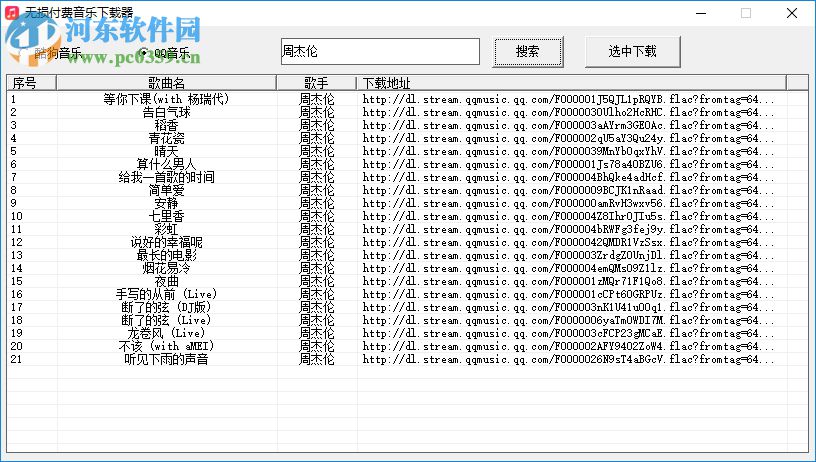Click download URL containing F000003ZrdgZ0UnjDl
Image resolution: width=816 pixels, height=462 pixels.
[568, 255]
